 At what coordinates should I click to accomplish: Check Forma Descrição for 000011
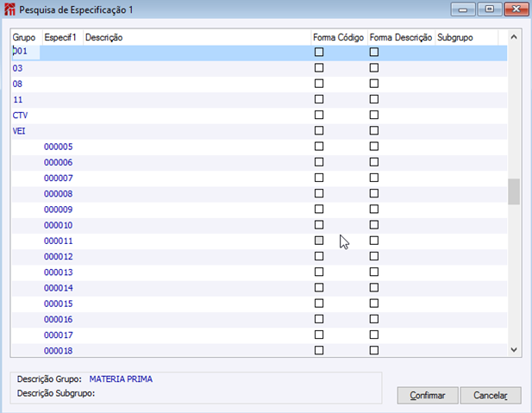pyautogui.click(x=374, y=241)
